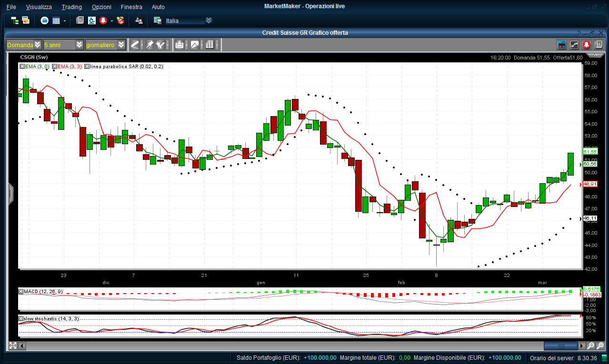Open the Domanda price type dropdown
609x364 pixels.
(38, 45)
